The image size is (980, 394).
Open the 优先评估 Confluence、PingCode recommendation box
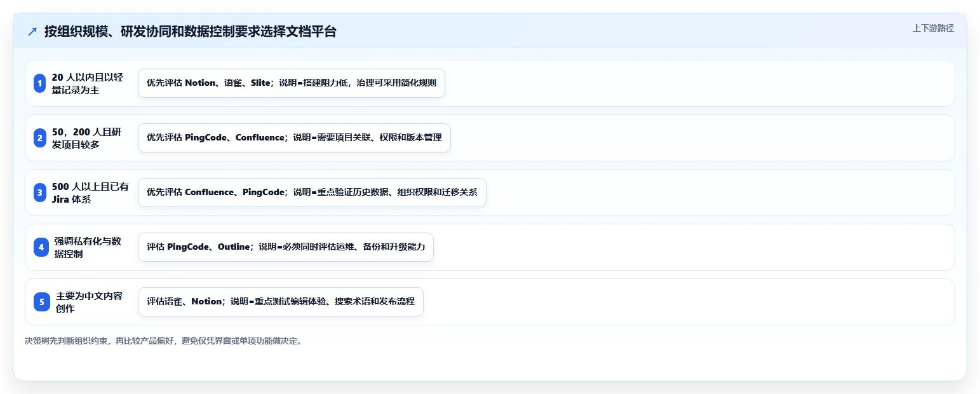(x=312, y=193)
